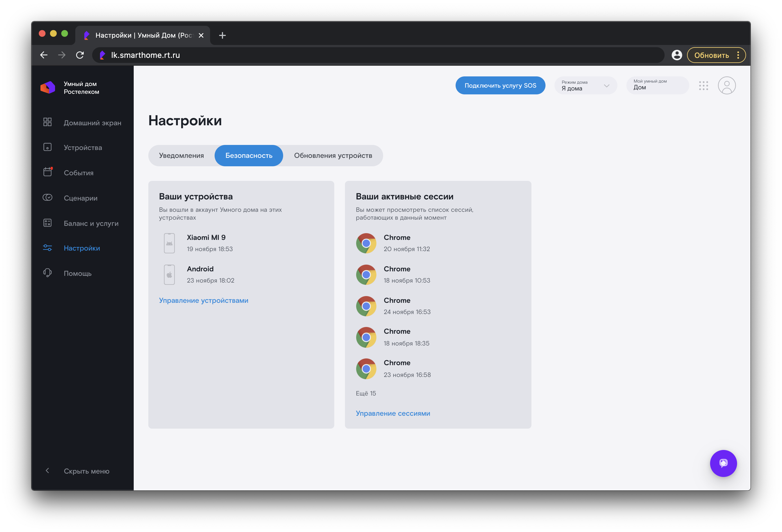Click the Events calendar icon
The height and width of the screenshot is (532, 782).
pos(47,172)
